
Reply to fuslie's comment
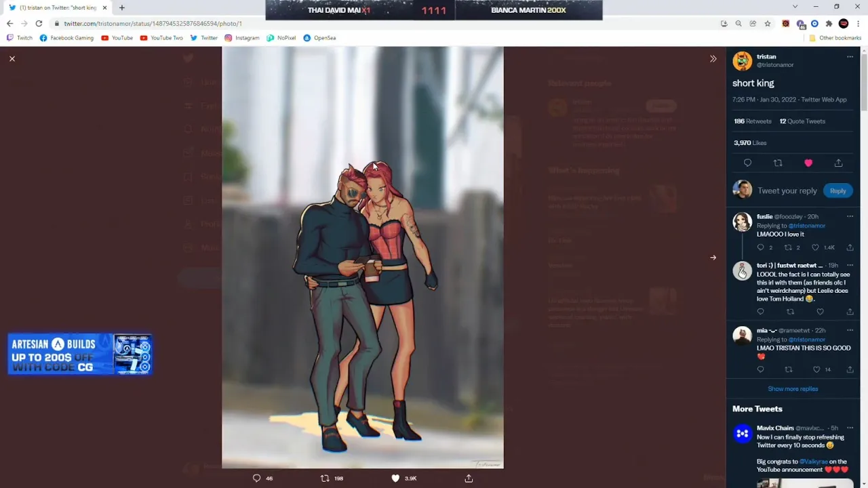point(760,248)
